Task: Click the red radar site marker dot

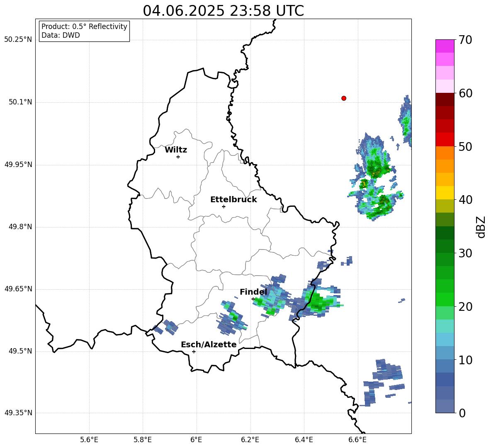Action: click(x=344, y=98)
